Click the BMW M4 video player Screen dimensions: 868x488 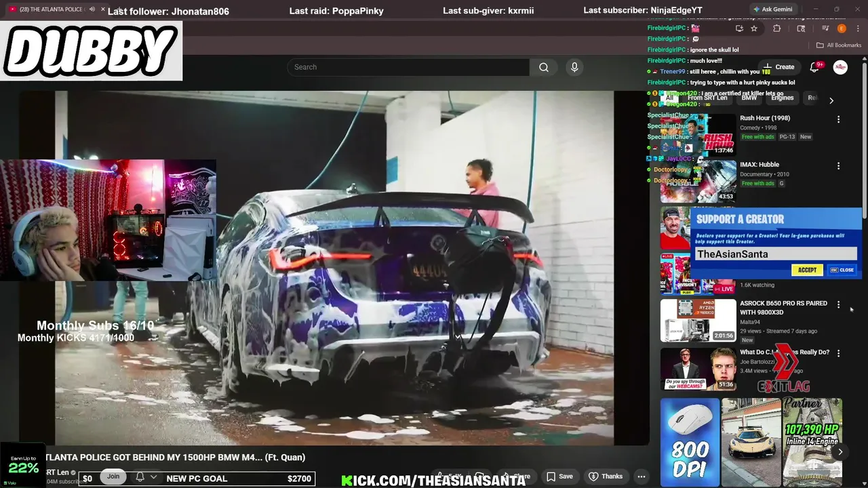click(x=334, y=268)
